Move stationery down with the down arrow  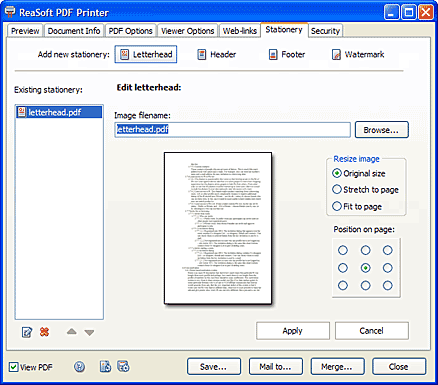coord(89,333)
